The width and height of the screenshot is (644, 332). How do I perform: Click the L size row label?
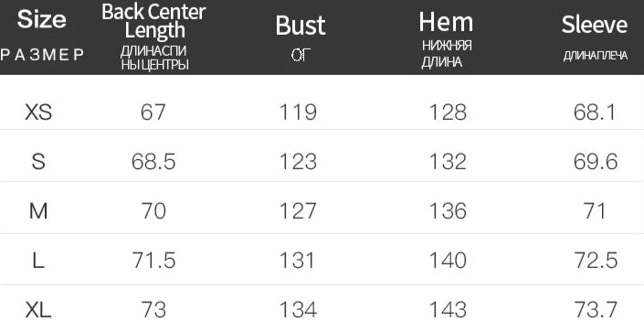(38, 261)
